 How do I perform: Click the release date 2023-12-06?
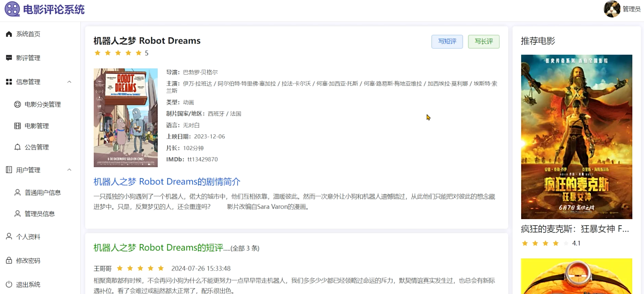(x=209, y=136)
